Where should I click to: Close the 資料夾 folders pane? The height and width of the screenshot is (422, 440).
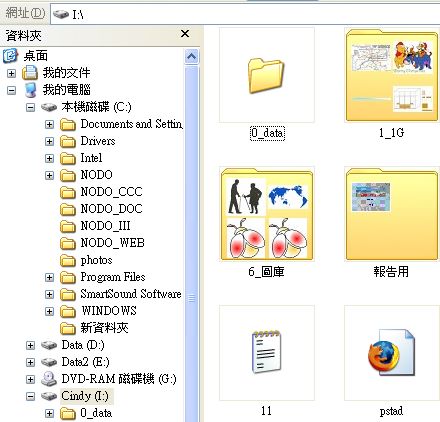pyautogui.click(x=185, y=34)
